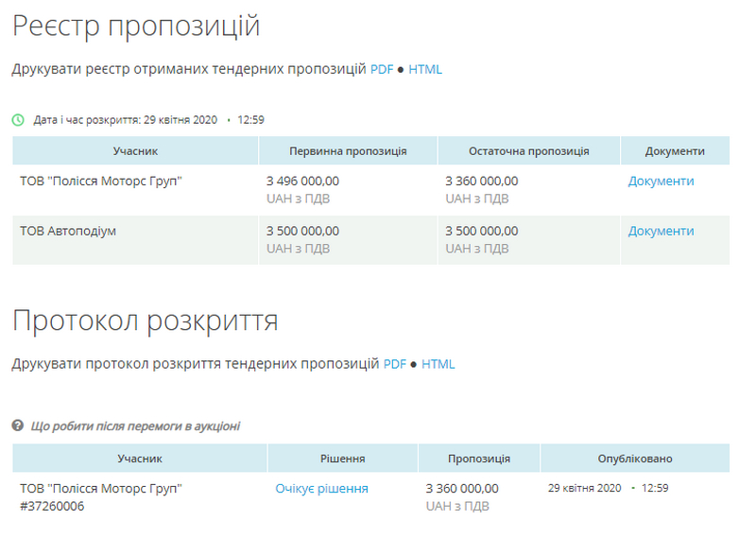Select the "Протокол розкриття" heading

coord(145,321)
